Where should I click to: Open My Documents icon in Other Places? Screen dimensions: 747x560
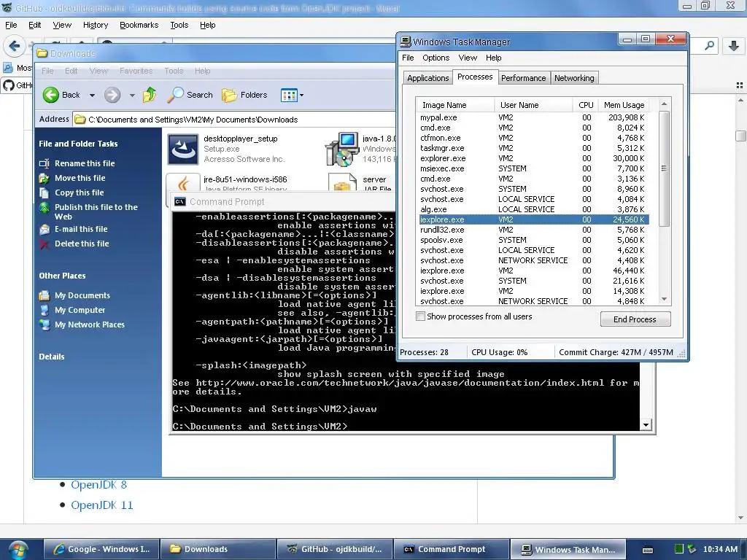click(x=44, y=296)
